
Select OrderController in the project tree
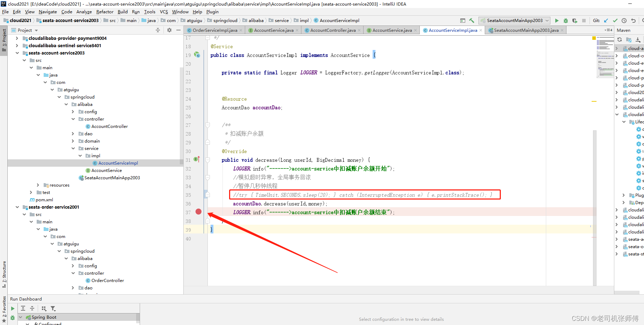pos(108,281)
